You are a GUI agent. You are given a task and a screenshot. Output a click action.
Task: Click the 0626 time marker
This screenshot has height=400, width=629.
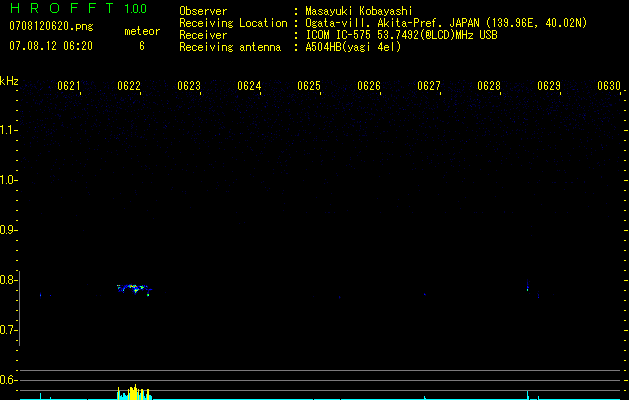(369, 86)
